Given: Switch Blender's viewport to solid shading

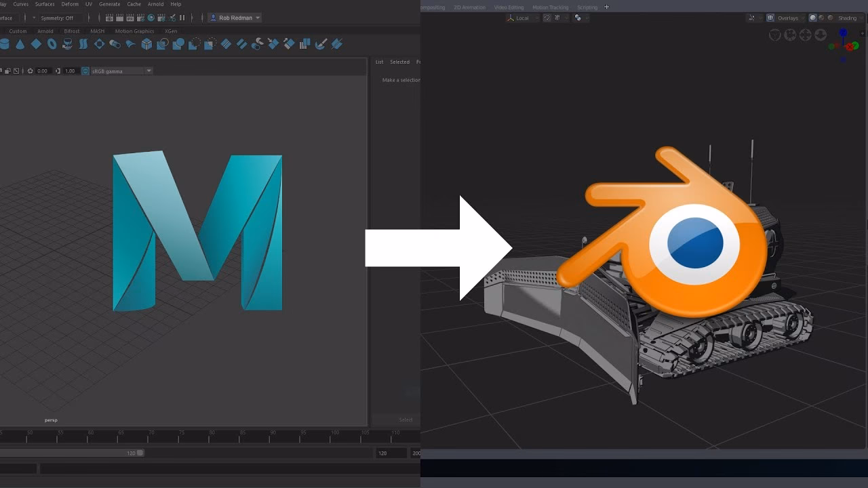Looking at the screenshot, I should coord(812,18).
